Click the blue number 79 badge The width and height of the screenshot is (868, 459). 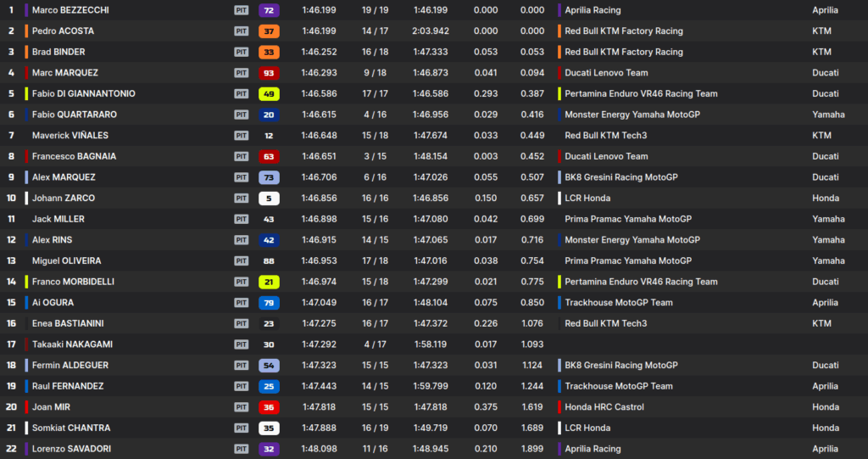coord(269,303)
